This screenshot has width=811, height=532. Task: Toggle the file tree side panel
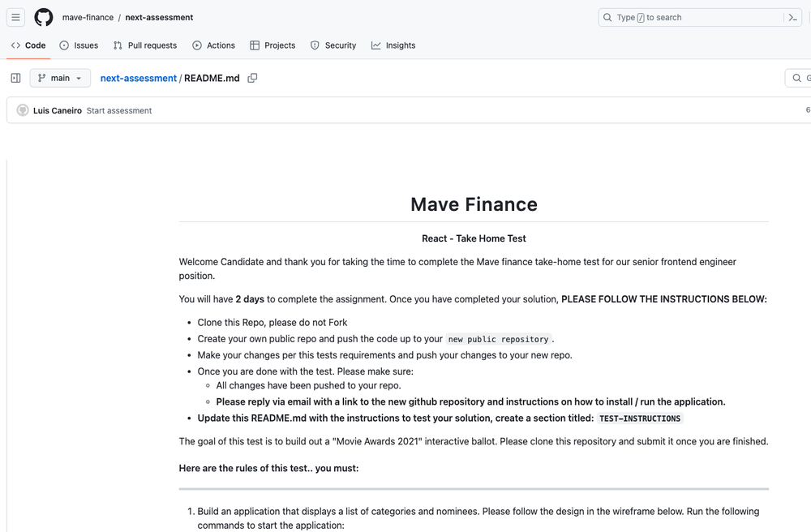pyautogui.click(x=15, y=78)
